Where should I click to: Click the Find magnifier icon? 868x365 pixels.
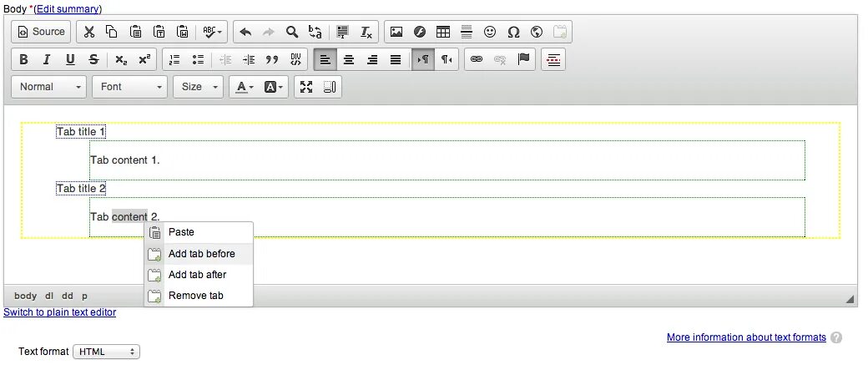[x=292, y=32]
